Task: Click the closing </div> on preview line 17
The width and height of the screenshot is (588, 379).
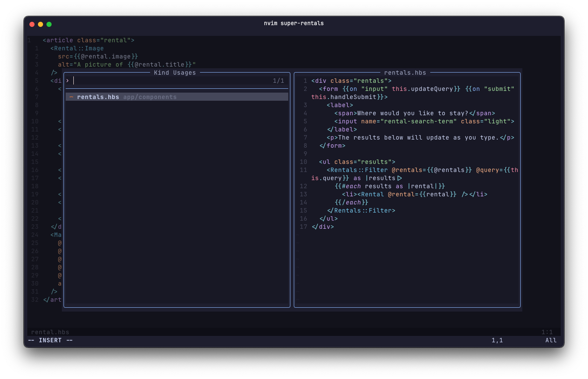Action: tap(323, 227)
